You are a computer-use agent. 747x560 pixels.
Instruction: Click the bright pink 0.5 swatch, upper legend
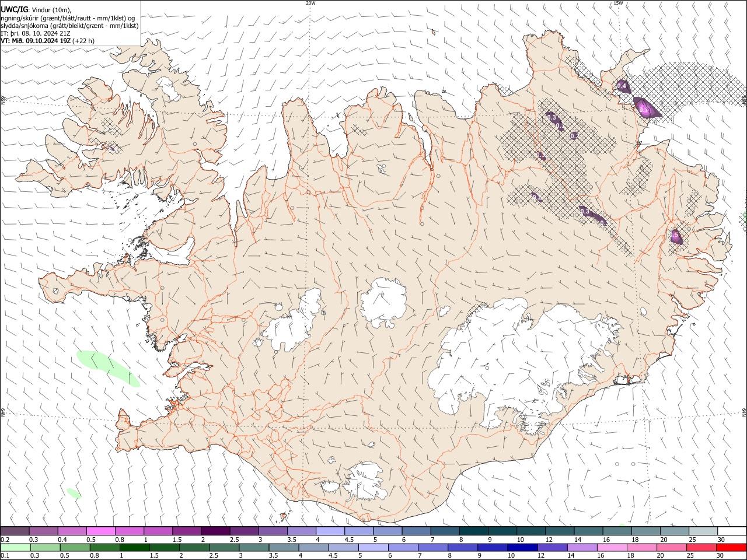[100, 531]
